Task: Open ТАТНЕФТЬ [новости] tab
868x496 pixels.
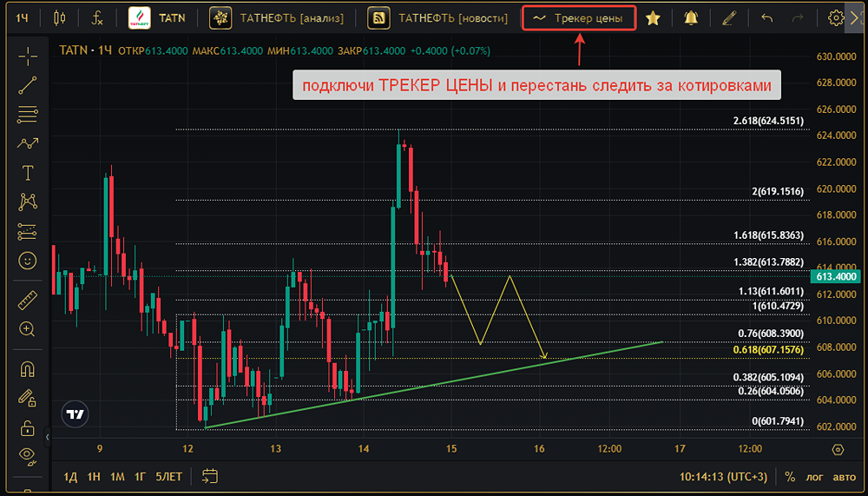Action: click(x=437, y=18)
